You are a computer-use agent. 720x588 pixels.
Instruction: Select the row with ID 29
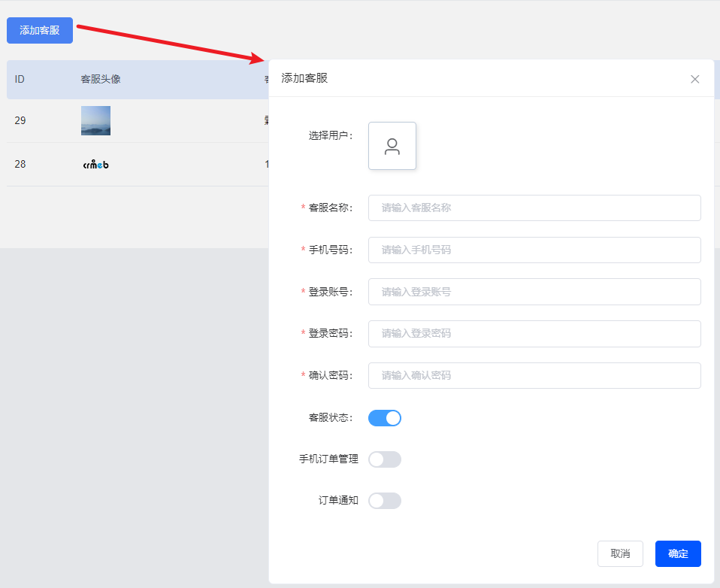(x=138, y=121)
